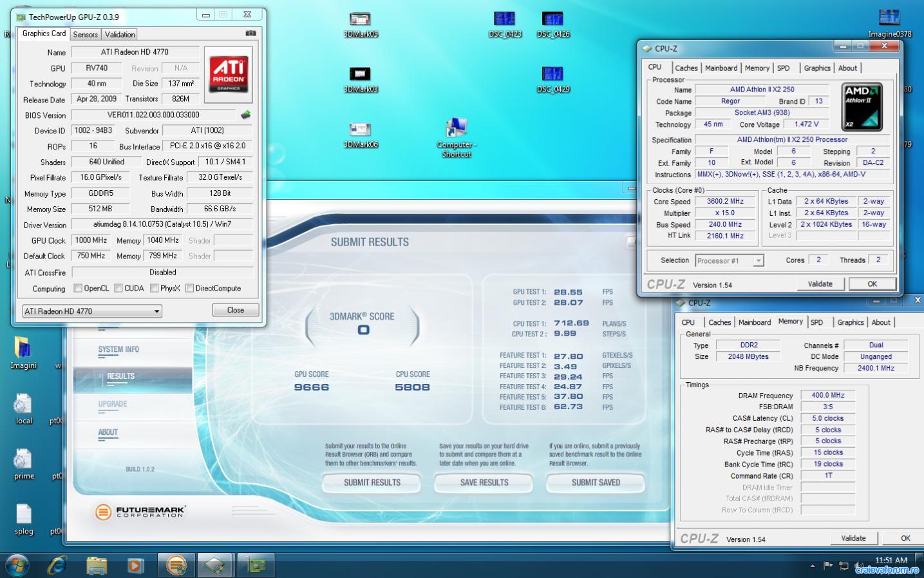Screen dimensions: 924x578
Task: Click Validate in the CPU-Z memory window
Action: (x=854, y=539)
